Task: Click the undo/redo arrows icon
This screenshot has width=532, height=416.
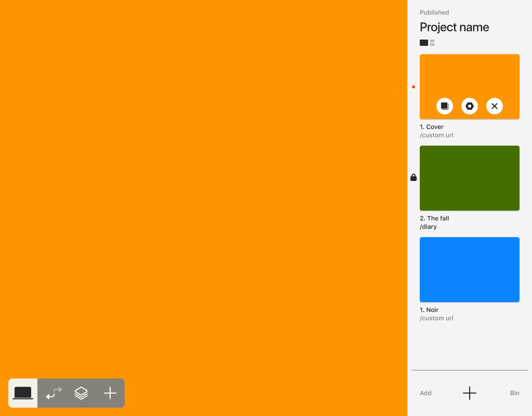Action: point(54,393)
